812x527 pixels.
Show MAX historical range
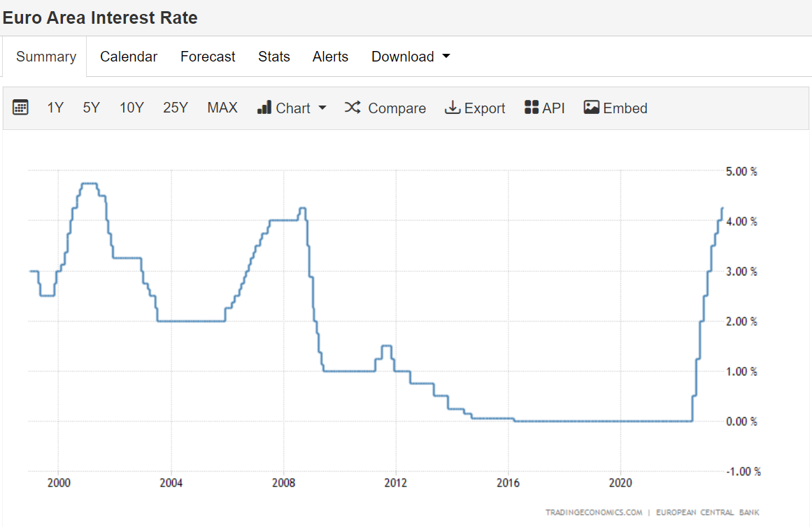222,108
